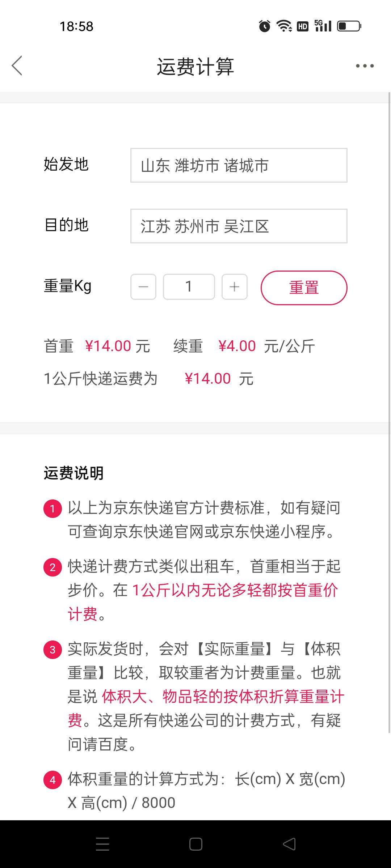
Task: Tap the HD status bar icon
Action: pyautogui.click(x=303, y=26)
